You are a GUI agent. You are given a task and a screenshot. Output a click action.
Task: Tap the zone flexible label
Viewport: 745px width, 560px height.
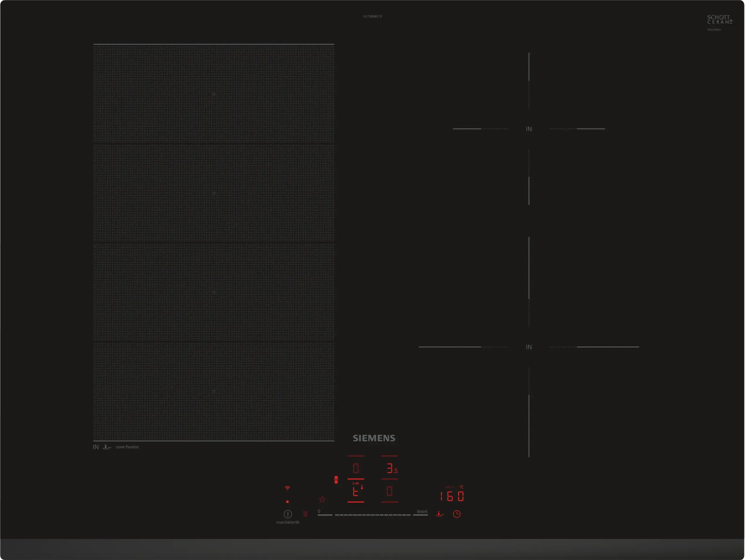point(127,447)
